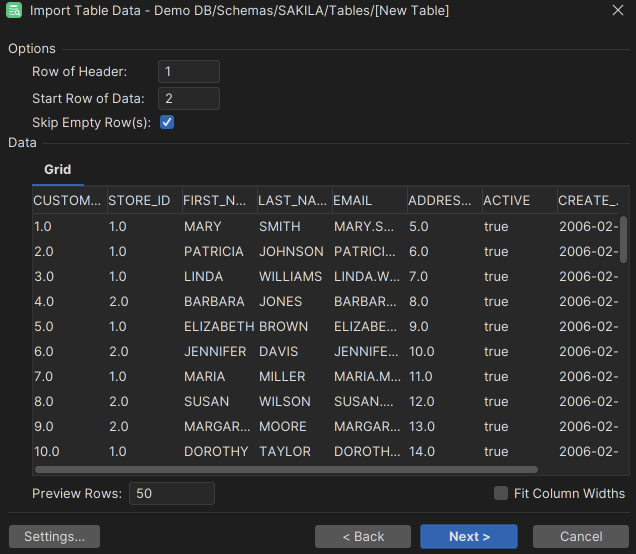Edit the Preview Rows input field
This screenshot has height=554, width=636.
pos(171,493)
